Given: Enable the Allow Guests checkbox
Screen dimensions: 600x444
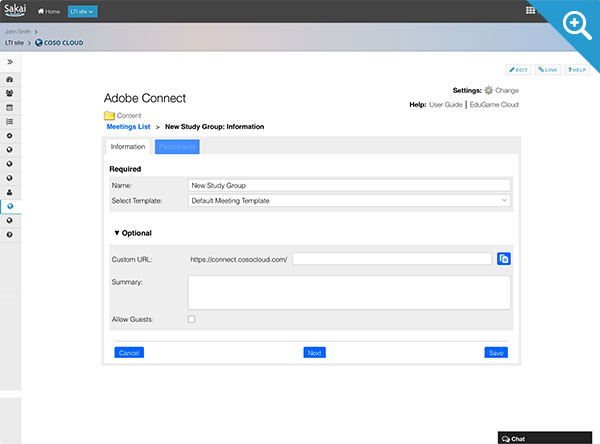Looking at the screenshot, I should pyautogui.click(x=191, y=319).
